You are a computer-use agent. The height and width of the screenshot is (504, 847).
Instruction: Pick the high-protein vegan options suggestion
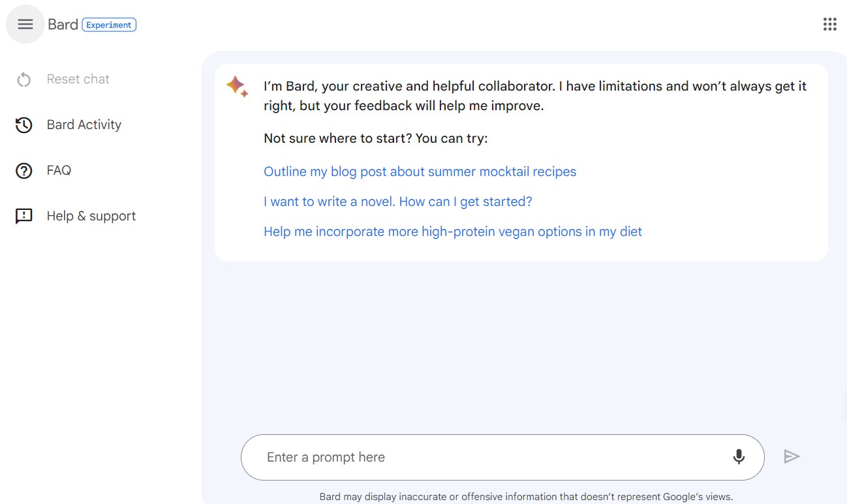tap(452, 231)
